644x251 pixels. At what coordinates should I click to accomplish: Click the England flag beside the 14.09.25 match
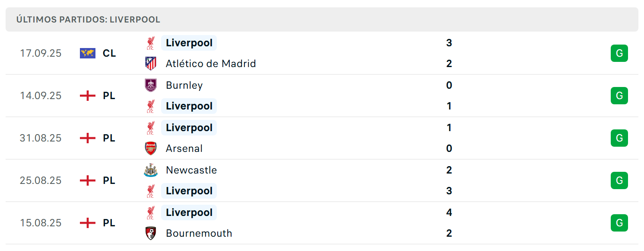point(88,96)
